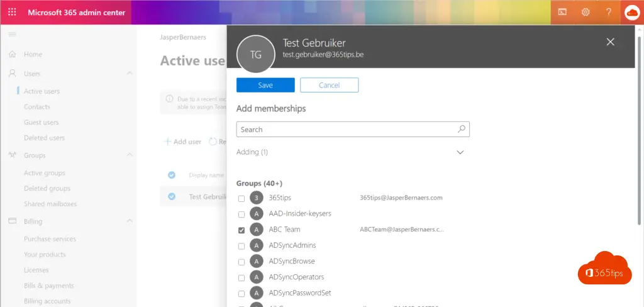Open Guest users in the sidebar
Image resolution: width=644 pixels, height=307 pixels.
coord(41,122)
